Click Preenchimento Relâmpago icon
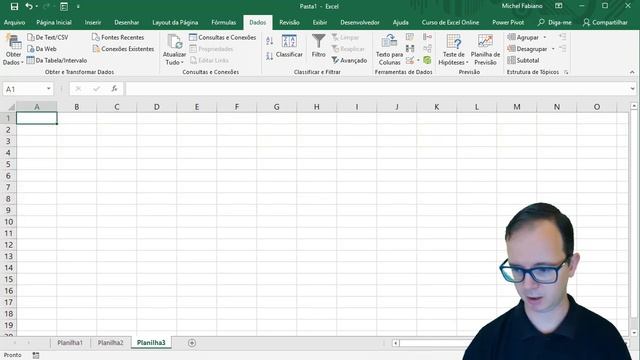 (x=410, y=37)
